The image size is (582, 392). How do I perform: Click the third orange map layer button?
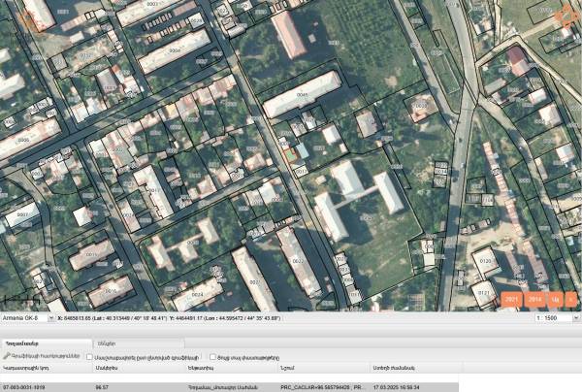point(556,299)
